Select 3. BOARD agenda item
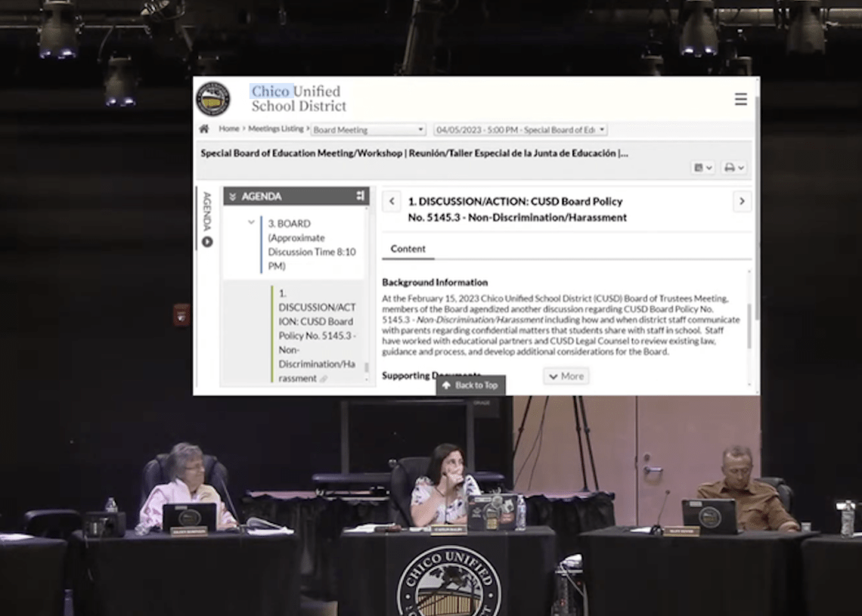Image resolution: width=862 pixels, height=616 pixels. [312, 245]
